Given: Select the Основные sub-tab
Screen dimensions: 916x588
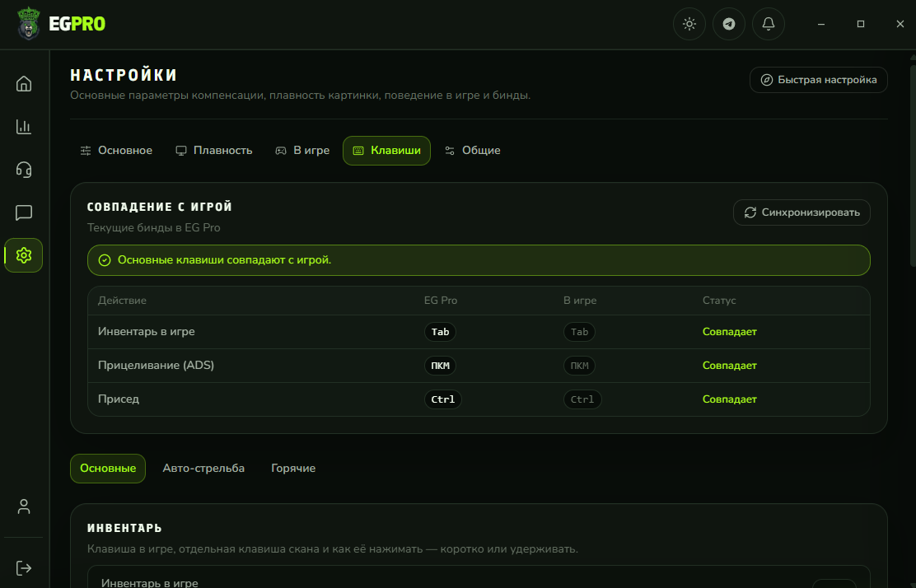Looking at the screenshot, I should [x=108, y=469].
